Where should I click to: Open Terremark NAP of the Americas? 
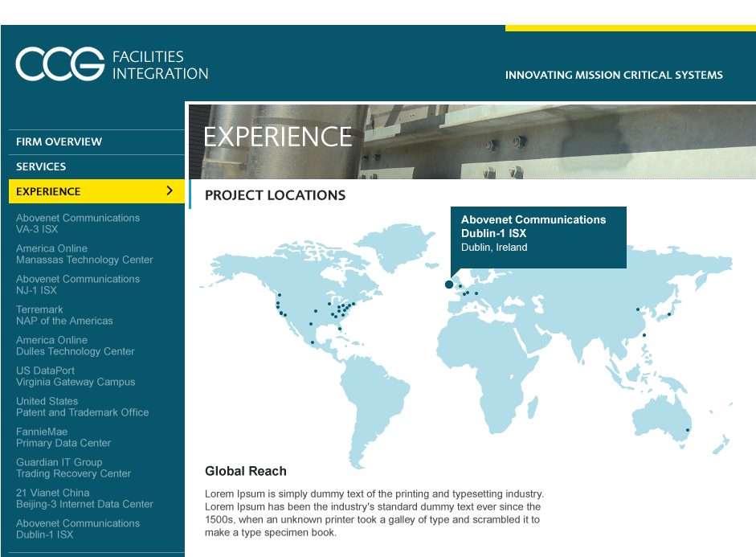(64, 315)
